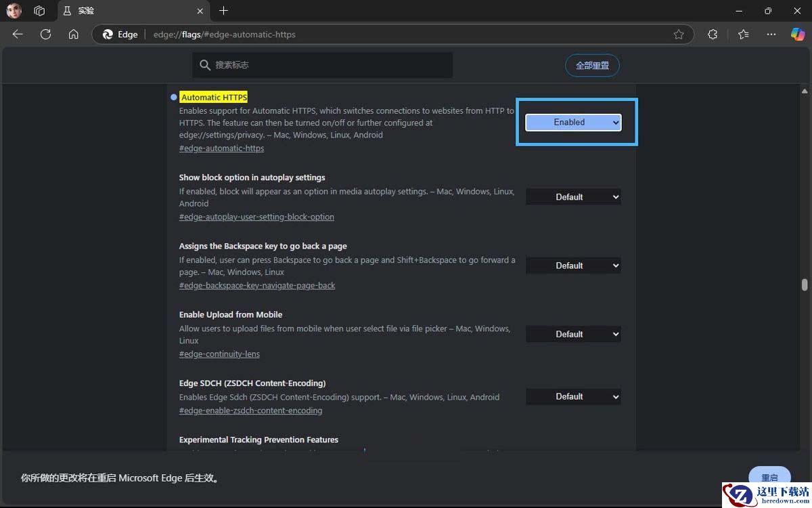812x508 pixels.
Task: Restore the Edge window size
Action: [x=767, y=11]
